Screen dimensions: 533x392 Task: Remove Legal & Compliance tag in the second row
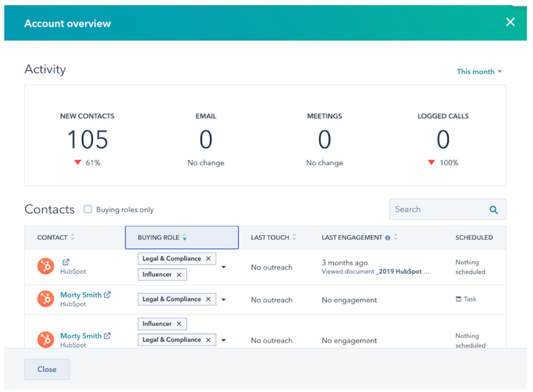pyautogui.click(x=208, y=300)
